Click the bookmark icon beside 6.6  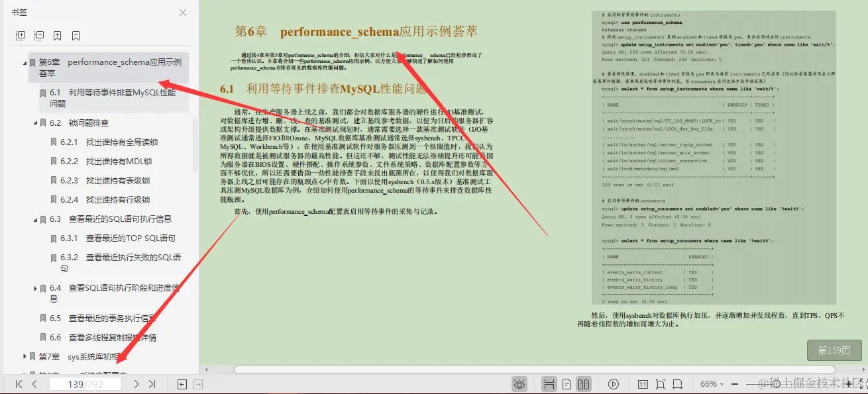coord(43,338)
